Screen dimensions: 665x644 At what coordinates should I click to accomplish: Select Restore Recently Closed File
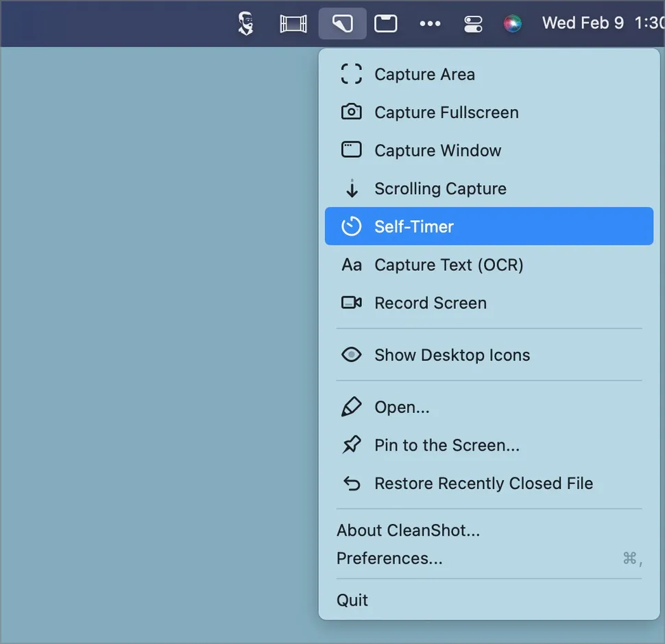(x=483, y=484)
